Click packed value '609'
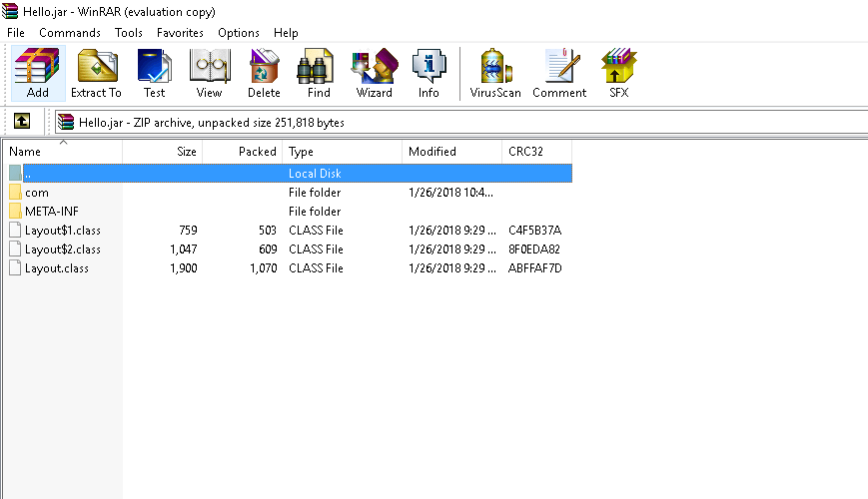 (268, 249)
